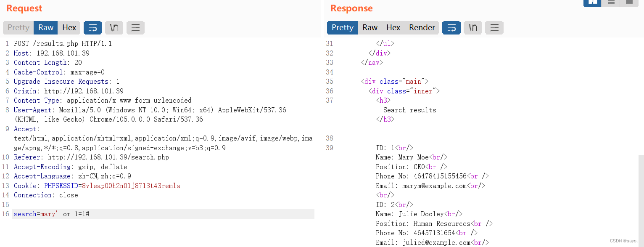This screenshot has width=644, height=247.
Task: Click the PHPSESSID cookie value
Action: pos(131,186)
